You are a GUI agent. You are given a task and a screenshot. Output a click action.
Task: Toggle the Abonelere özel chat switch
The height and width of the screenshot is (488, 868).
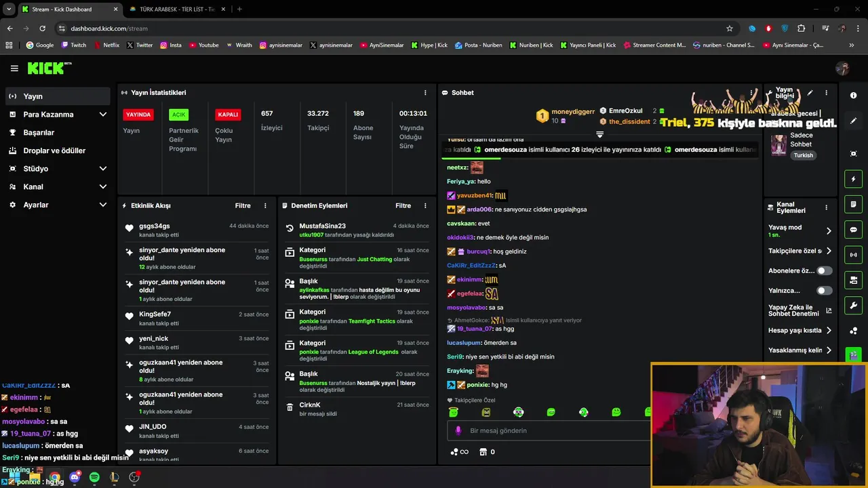824,270
